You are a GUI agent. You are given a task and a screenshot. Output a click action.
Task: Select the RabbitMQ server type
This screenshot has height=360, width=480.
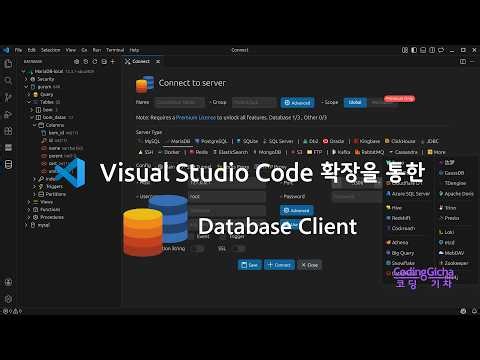point(369,152)
